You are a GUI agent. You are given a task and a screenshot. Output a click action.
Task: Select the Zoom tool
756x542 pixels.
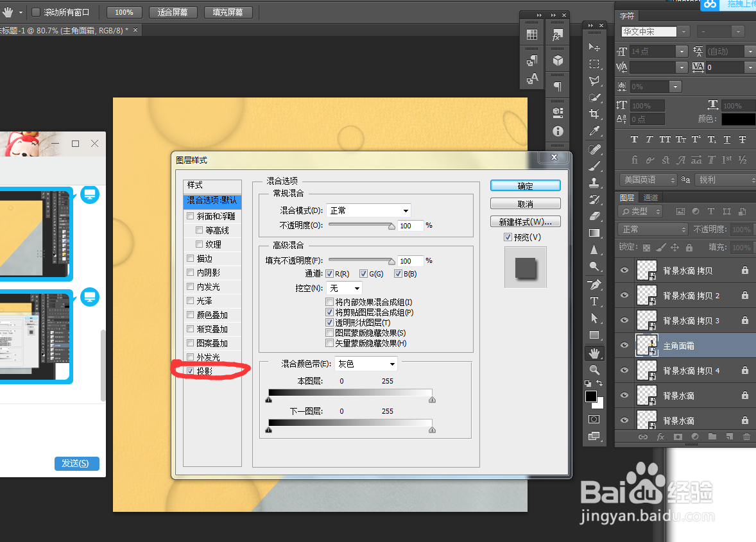(x=594, y=370)
